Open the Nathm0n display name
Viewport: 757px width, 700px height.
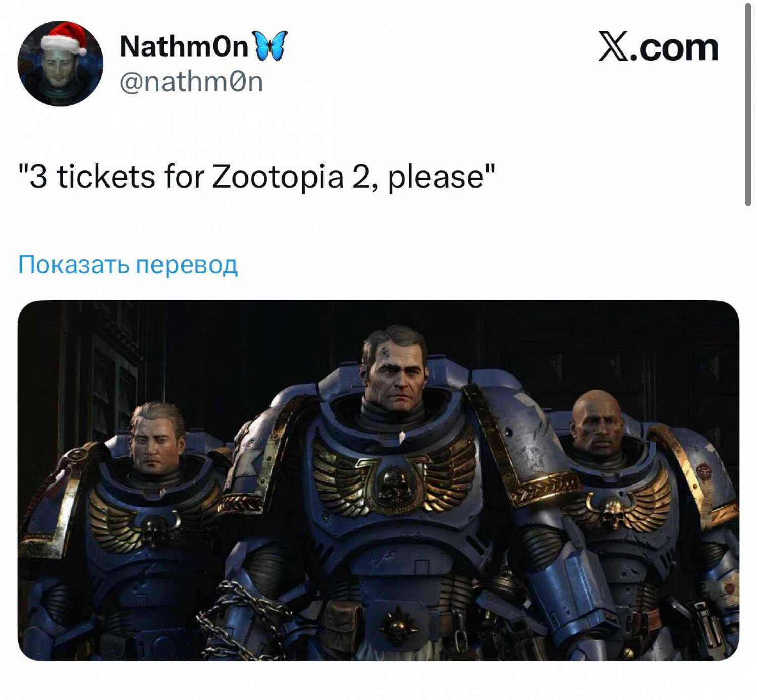click(x=184, y=47)
